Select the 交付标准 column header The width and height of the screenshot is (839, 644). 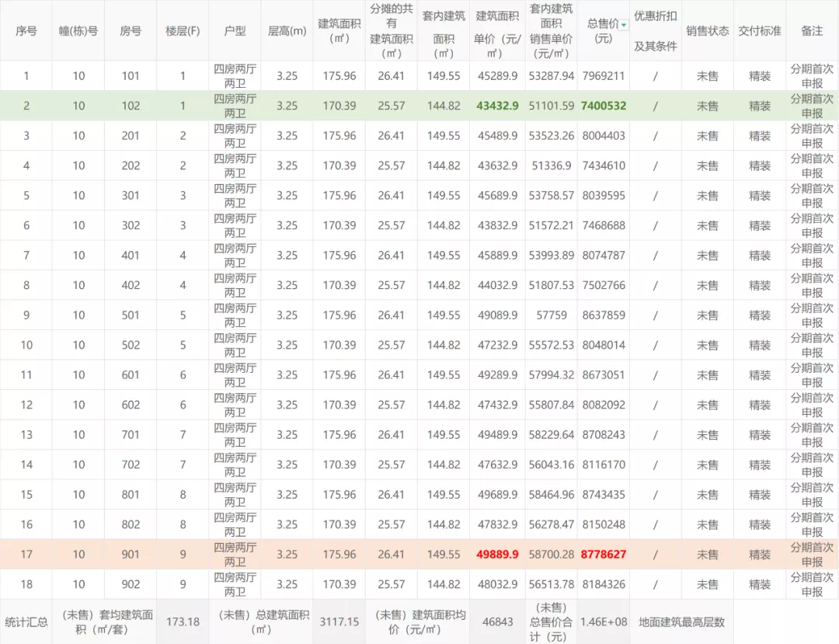pyautogui.click(x=760, y=31)
